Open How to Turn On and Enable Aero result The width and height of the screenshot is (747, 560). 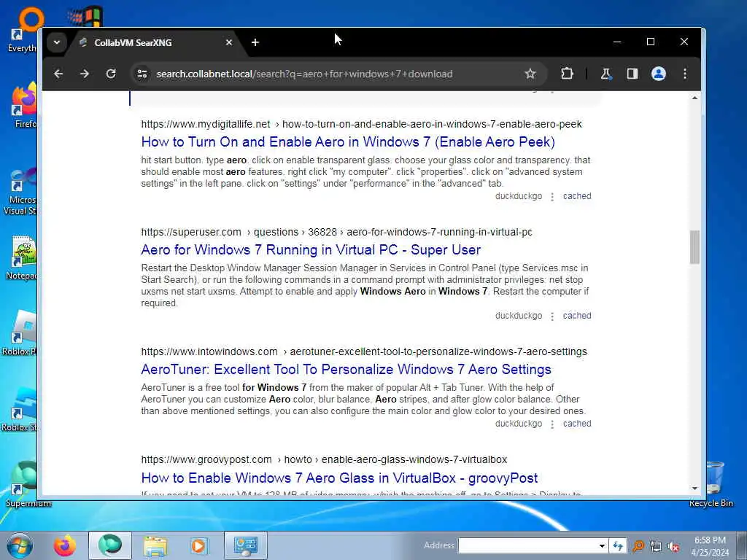point(348,142)
